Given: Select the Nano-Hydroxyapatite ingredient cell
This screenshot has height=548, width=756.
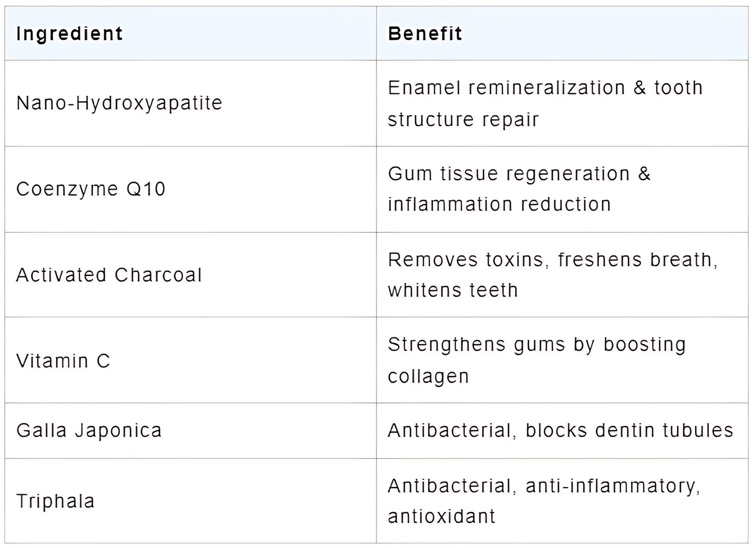Looking at the screenshot, I should coord(119,103).
